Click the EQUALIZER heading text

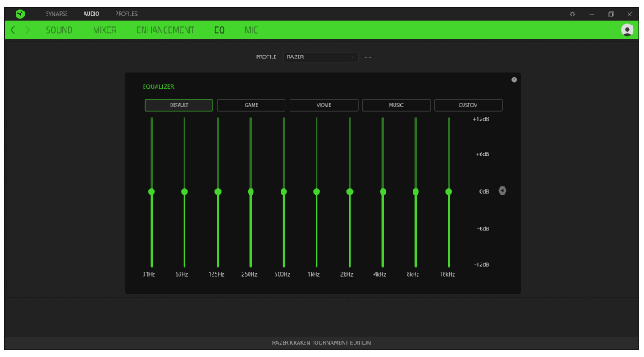[x=158, y=86]
